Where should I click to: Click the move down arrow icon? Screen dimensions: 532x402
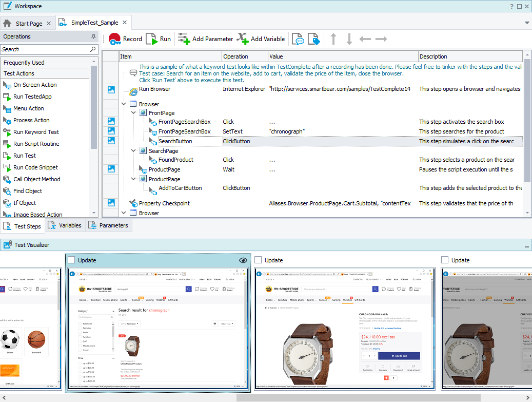click(349, 39)
